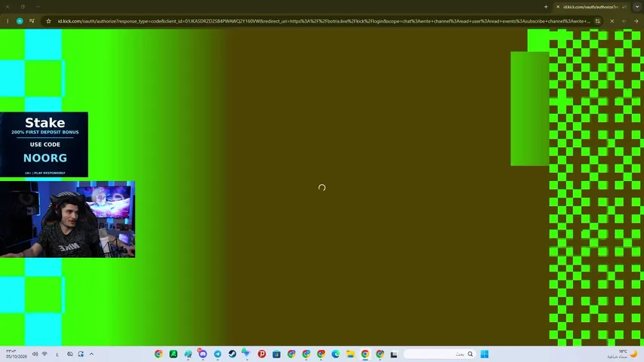The width and height of the screenshot is (644, 362).
Task: Open the Chrome profile avatar
Action: click(x=20, y=21)
